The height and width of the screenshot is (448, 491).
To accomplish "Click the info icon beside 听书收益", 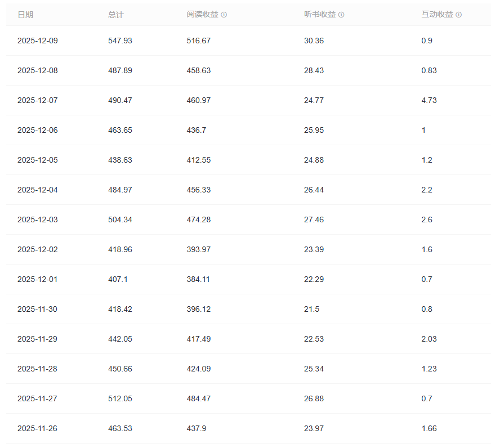I will click(341, 15).
